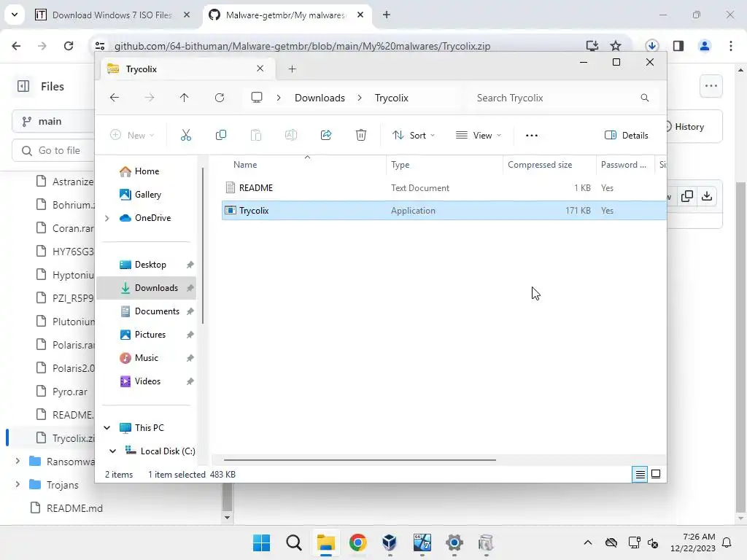Open taskbar Search
This screenshot has height=560, width=747.
294,542
